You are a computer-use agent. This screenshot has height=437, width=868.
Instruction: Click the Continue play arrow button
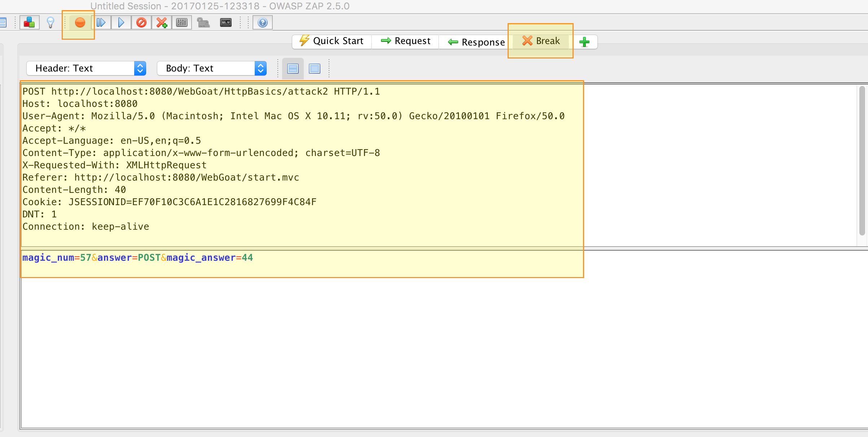(x=121, y=22)
